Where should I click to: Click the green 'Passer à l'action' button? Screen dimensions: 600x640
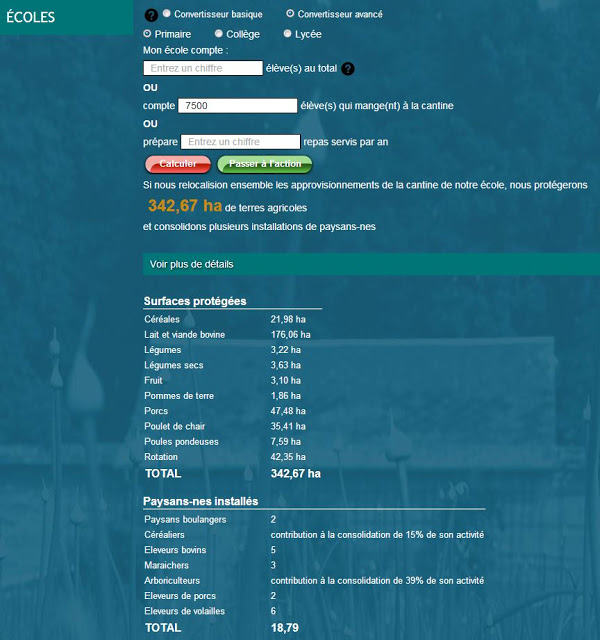coord(265,164)
